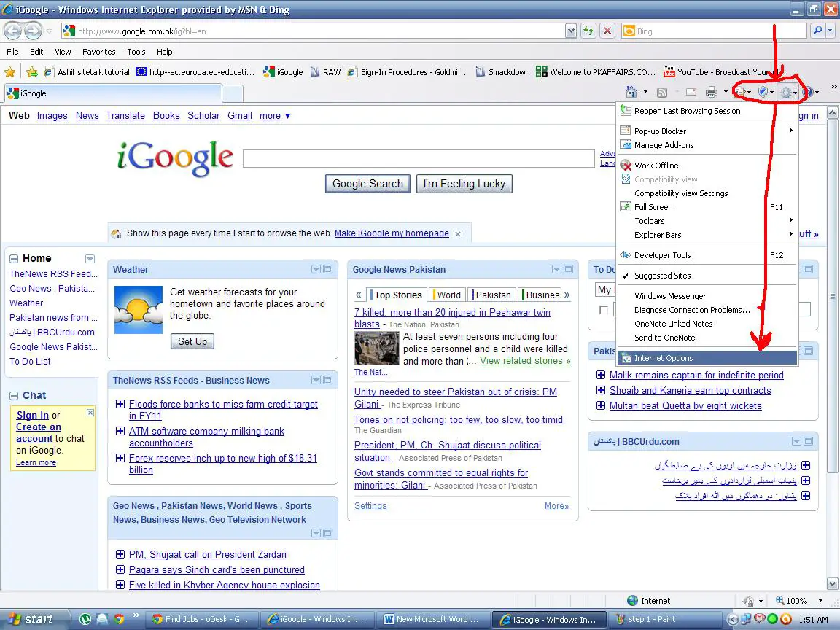This screenshot has height=630, width=840.
Task: Expand the Forex reserves story
Action: [120, 458]
